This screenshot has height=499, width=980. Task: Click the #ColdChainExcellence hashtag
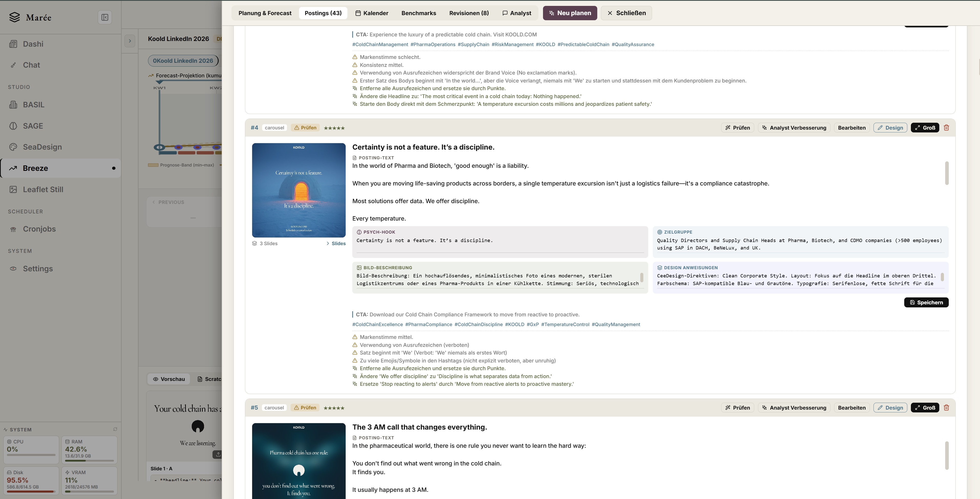pyautogui.click(x=377, y=325)
